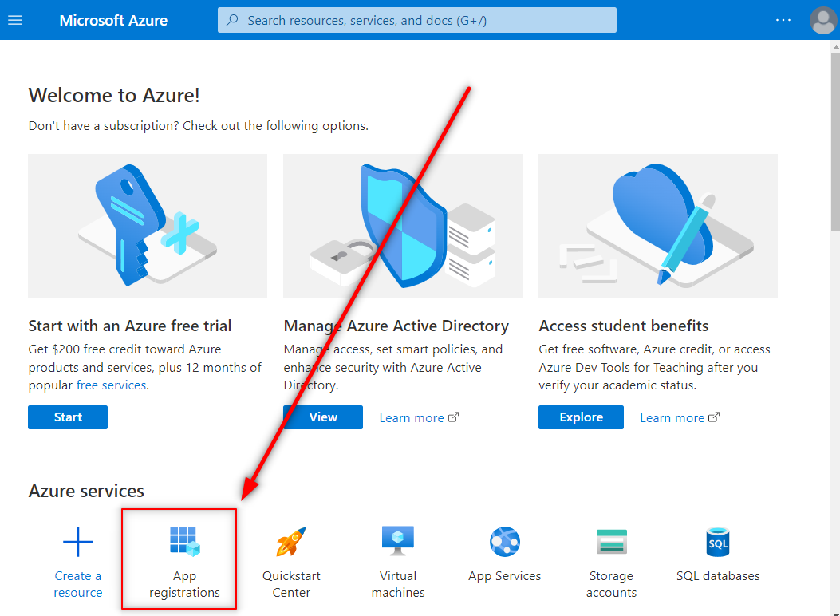Follow the free services link
This screenshot has width=840, height=616.
(112, 385)
